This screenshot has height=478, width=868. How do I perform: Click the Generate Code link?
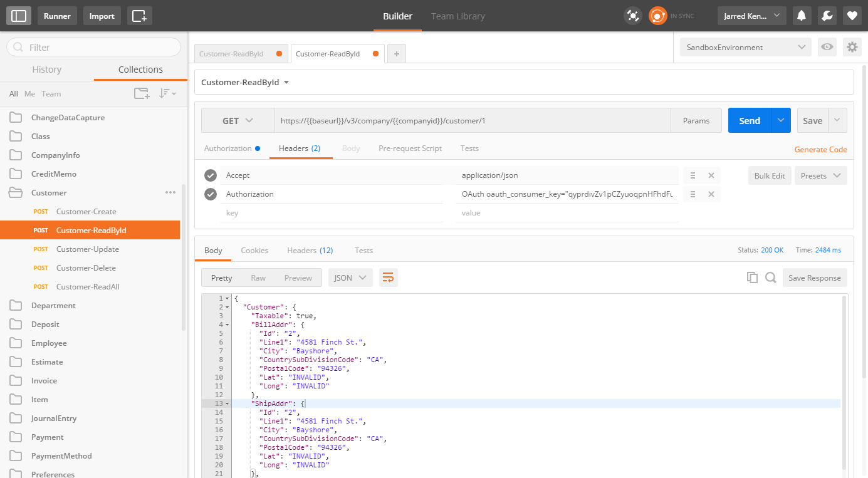pyautogui.click(x=820, y=150)
